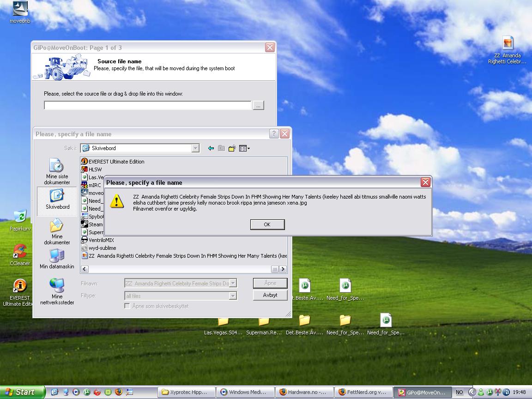Image resolution: width=532 pixels, height=399 pixels.
Task: Select Det.Beste.Av folder on desktop
Action: click(x=304, y=325)
